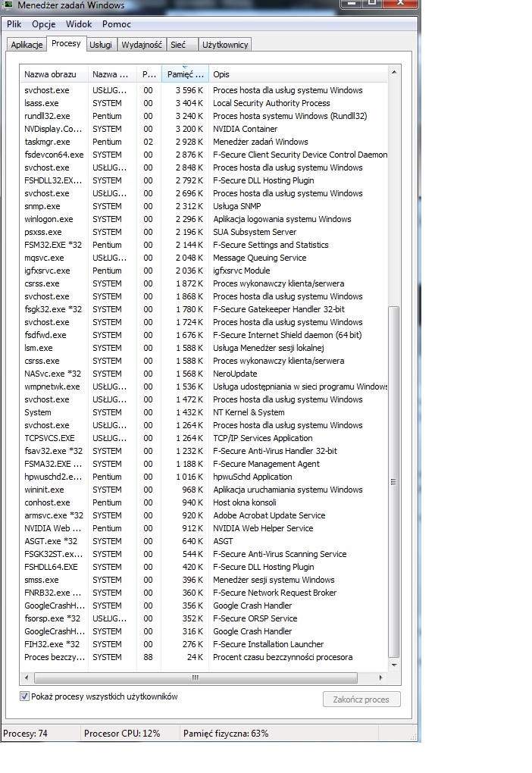Click the vertical scrollbar down arrow
Viewport: 532px width, 773px height.
pyautogui.click(x=394, y=665)
